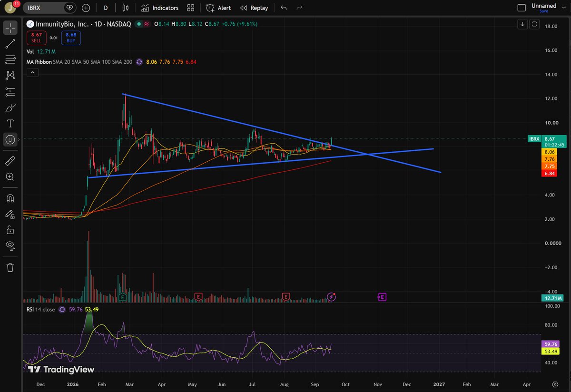Add symbol to compare with plus icon
The image size is (571, 392).
[x=86, y=8]
